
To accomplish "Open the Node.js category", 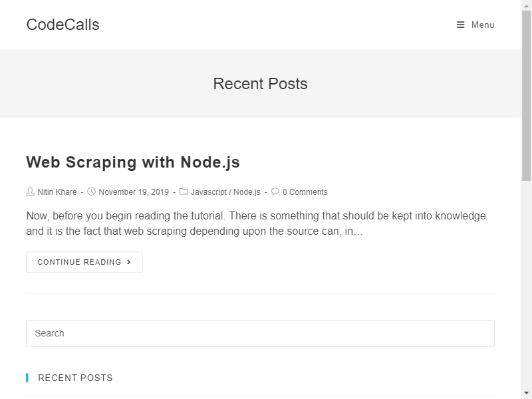I will coord(247,192).
